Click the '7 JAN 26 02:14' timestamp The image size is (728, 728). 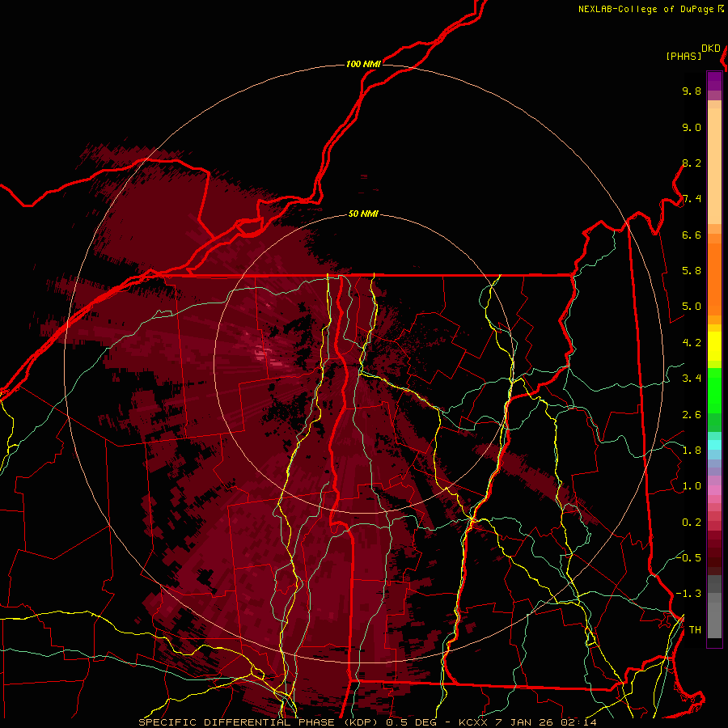click(x=546, y=722)
